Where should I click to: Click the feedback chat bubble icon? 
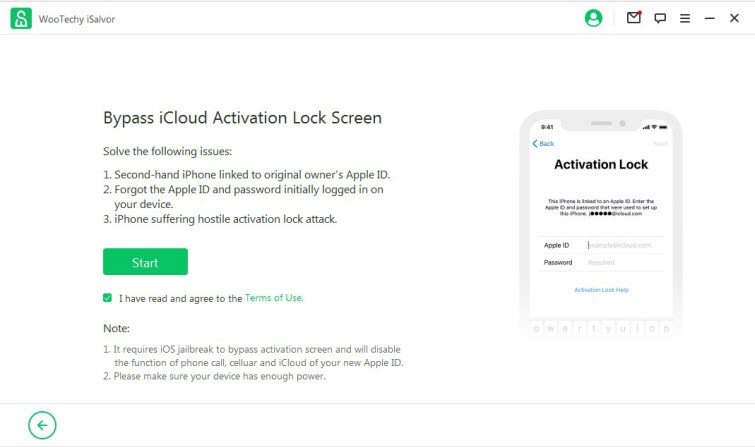click(660, 18)
